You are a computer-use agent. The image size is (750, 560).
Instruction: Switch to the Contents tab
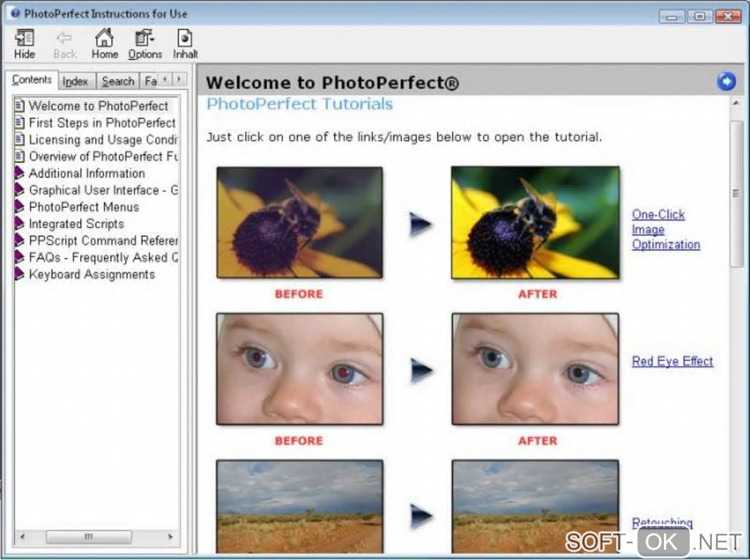pyautogui.click(x=32, y=79)
